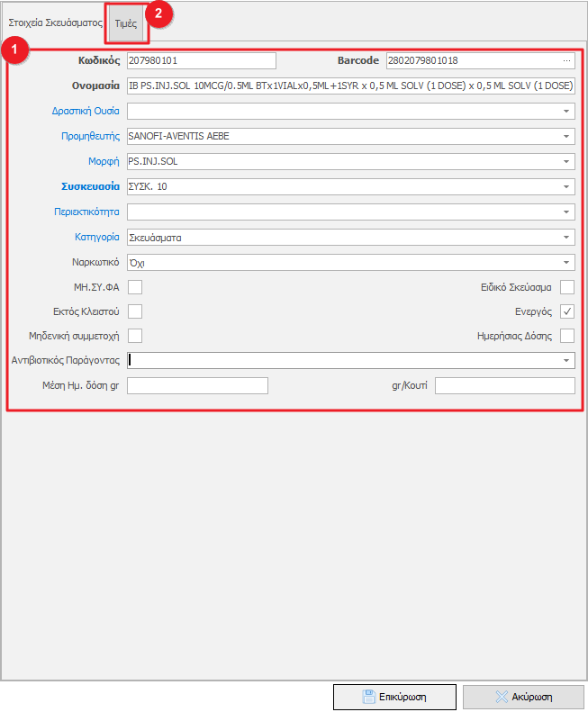Toggle the ΜΗ.ΣΥ.ΦΑ checkbox
Screen dimensions: 588x712
(x=135, y=287)
